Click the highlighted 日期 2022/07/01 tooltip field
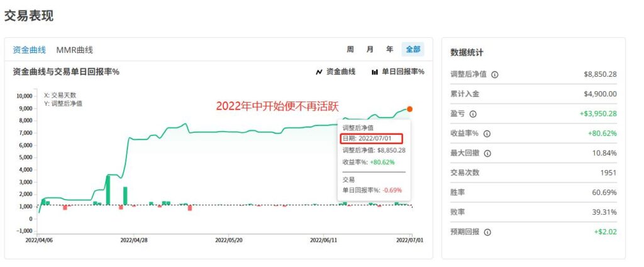644x267 pixels. click(371, 138)
